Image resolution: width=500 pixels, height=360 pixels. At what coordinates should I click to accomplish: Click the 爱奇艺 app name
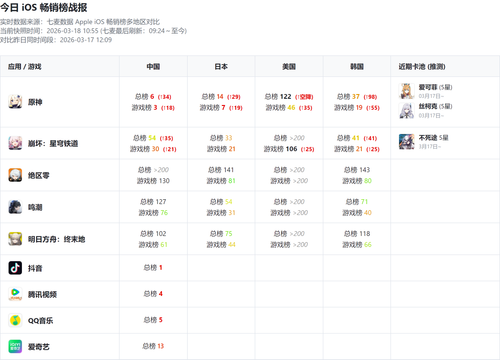(39, 347)
